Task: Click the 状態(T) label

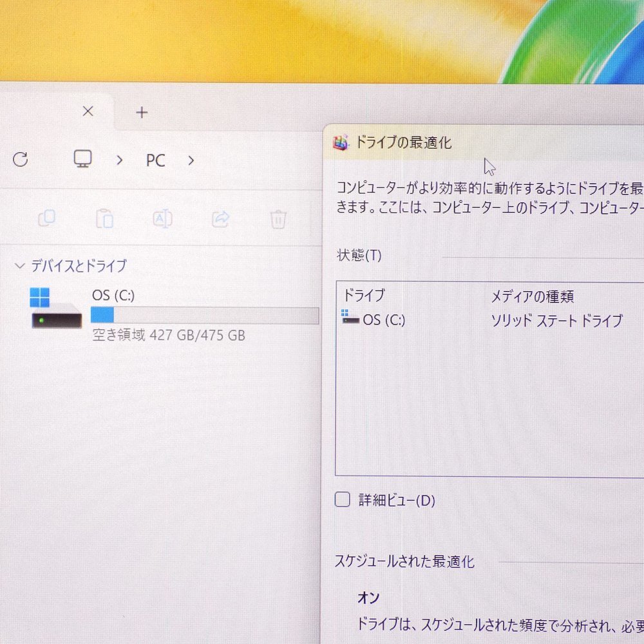Action: click(359, 255)
